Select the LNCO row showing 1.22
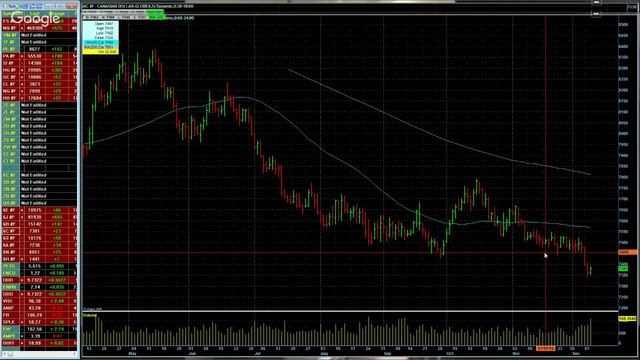Screen dimensions: 640x360 [x=39, y=273]
